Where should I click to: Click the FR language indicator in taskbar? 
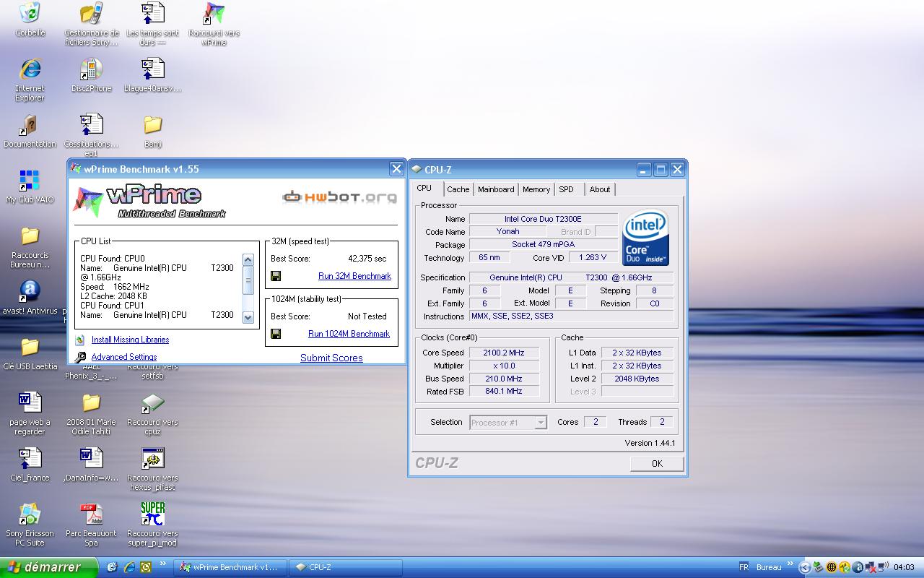pos(744,567)
